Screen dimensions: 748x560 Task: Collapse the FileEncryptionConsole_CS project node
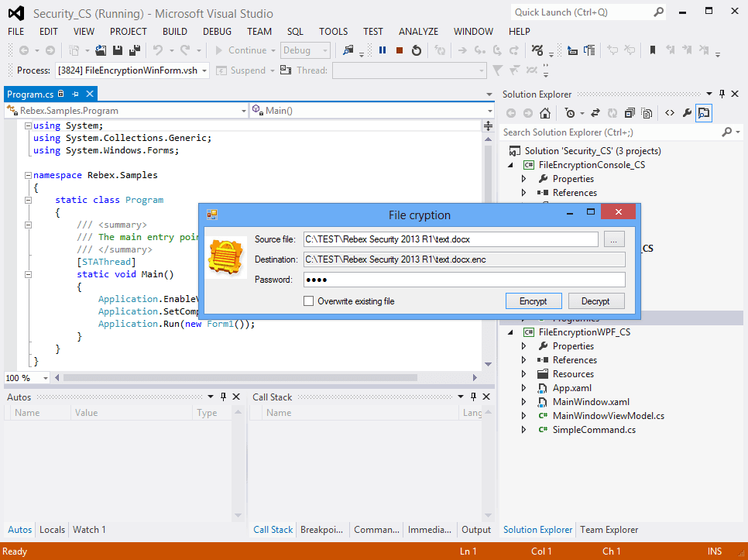point(510,165)
